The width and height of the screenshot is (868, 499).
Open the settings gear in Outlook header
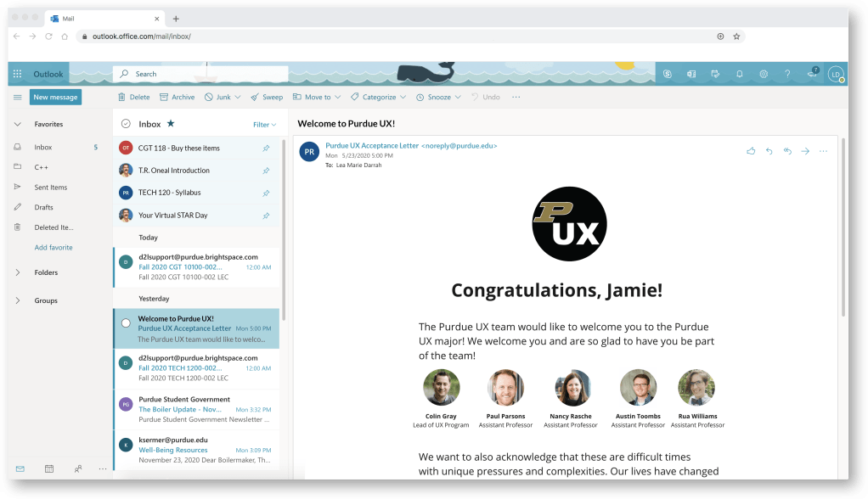pos(764,74)
